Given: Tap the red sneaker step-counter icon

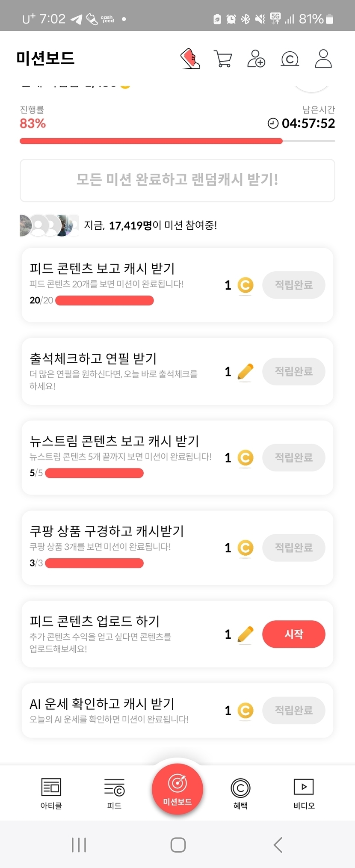Looking at the screenshot, I should pyautogui.click(x=190, y=59).
